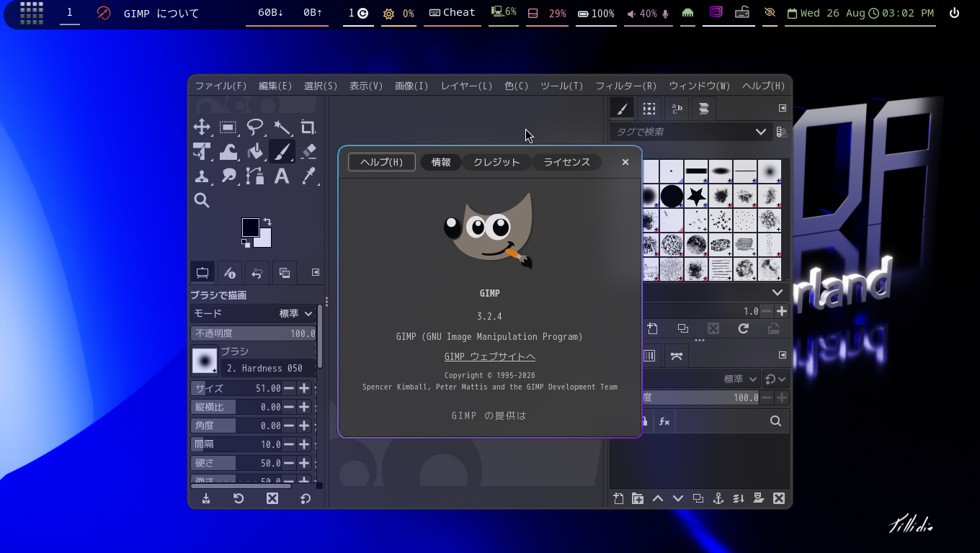Click the brush preview thumbnail in tool options
980x553 pixels.
pyautogui.click(x=205, y=361)
